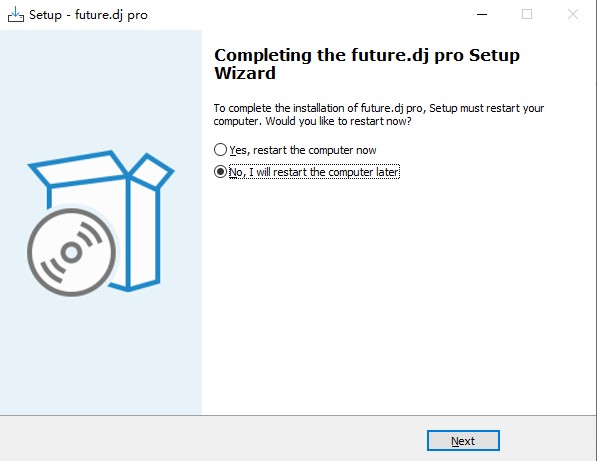Click the open flap of the blue box

point(152,171)
